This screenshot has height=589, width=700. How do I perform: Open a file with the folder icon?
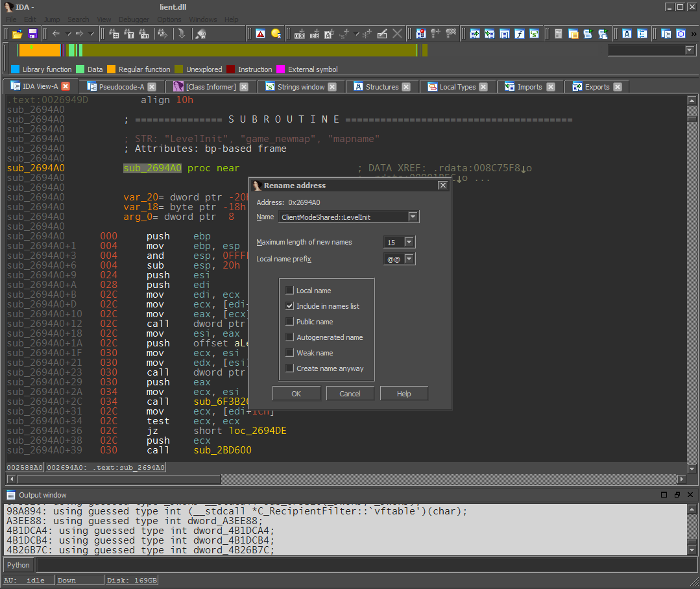point(17,34)
